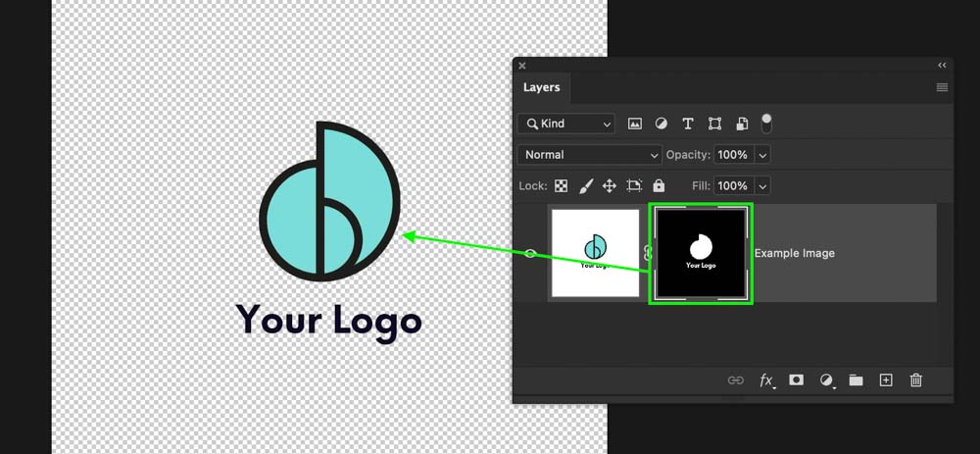Toggle lock all padlock icon
980x454 pixels.
[x=659, y=185]
